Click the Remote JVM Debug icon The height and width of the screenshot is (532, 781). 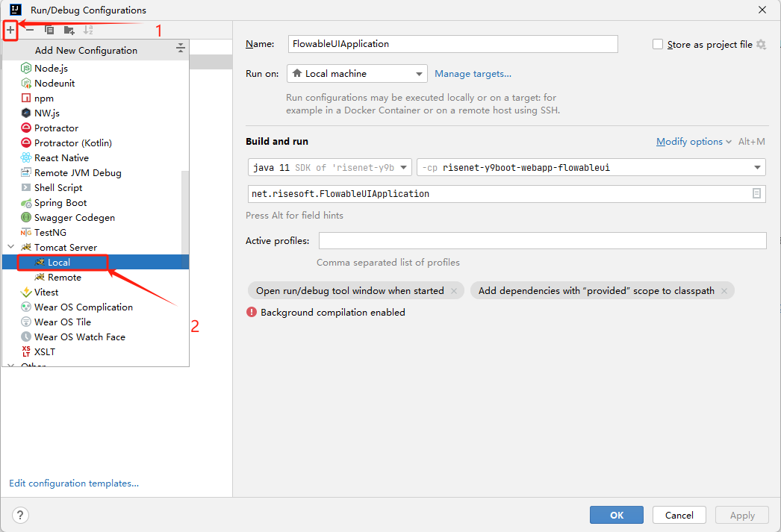click(x=26, y=172)
